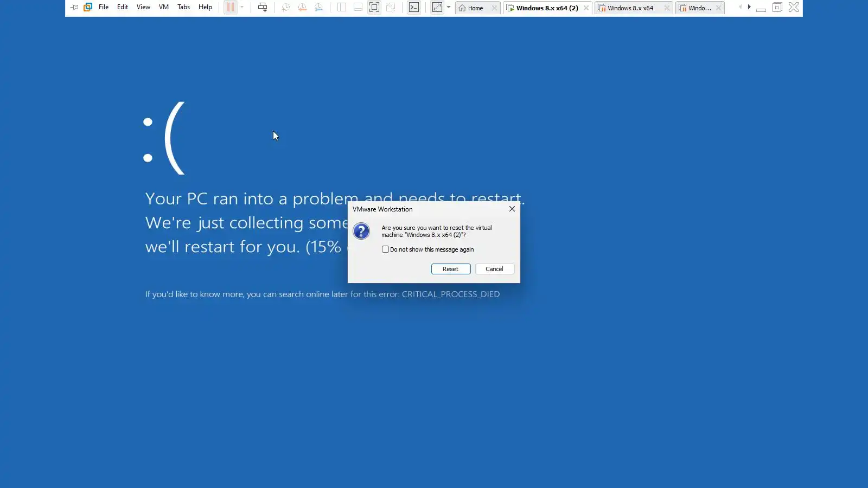Viewport: 868px width, 488px height.
Task: Click the VMware Workstation dialog title
Action: (382, 209)
